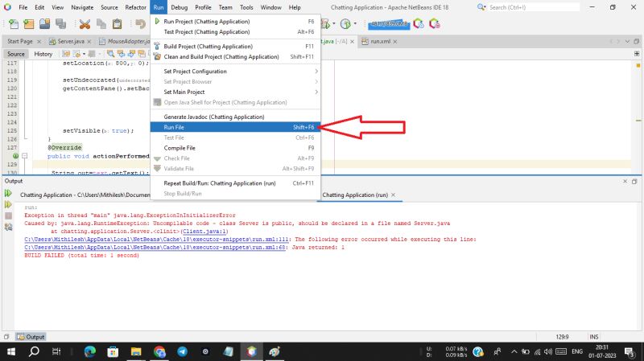Select Test Project (Chatting Application) menu item
Screen dimensions: 644x361
(235, 31)
